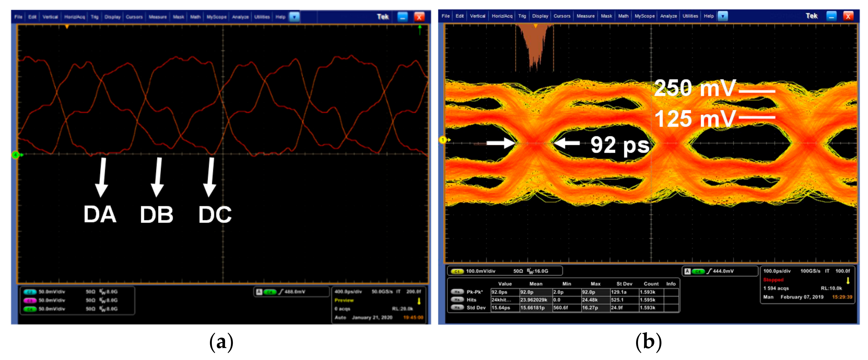Click the Hs badge beside Pk-Pk measurement
This screenshot has height=360, width=868.
point(457,292)
